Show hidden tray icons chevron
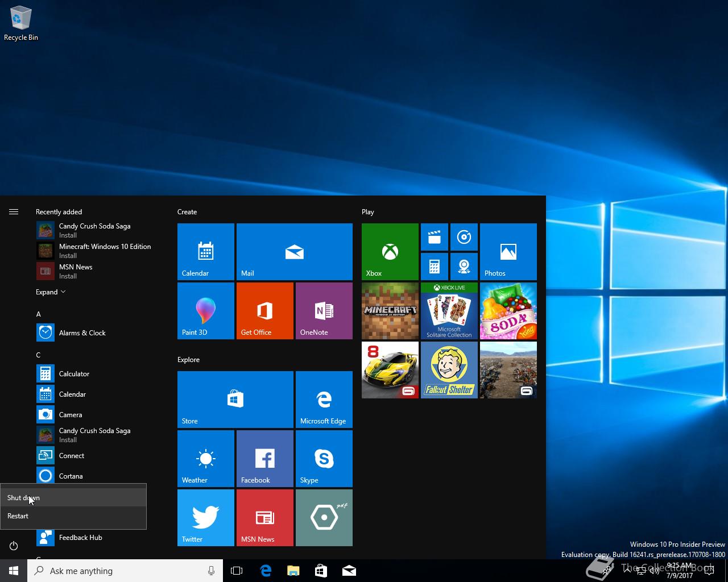 tap(627, 571)
